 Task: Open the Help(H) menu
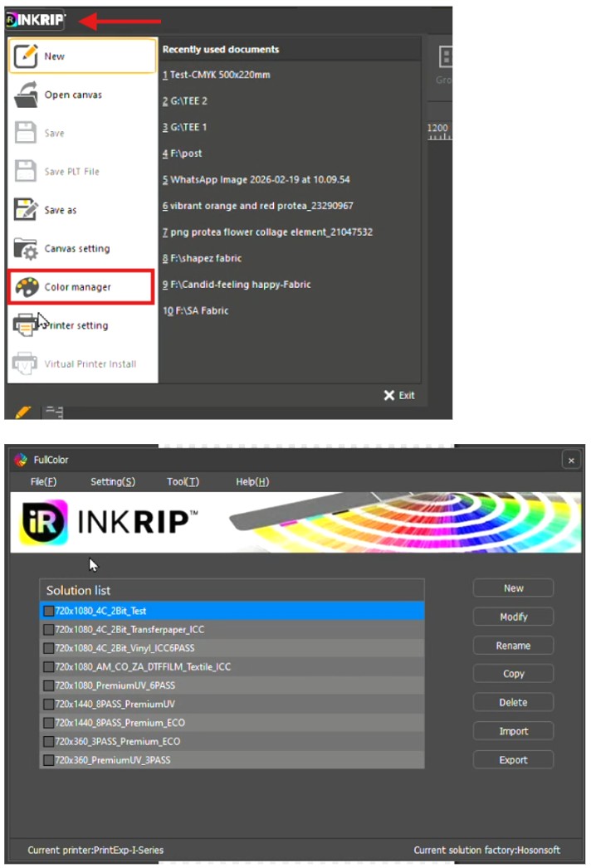(252, 481)
